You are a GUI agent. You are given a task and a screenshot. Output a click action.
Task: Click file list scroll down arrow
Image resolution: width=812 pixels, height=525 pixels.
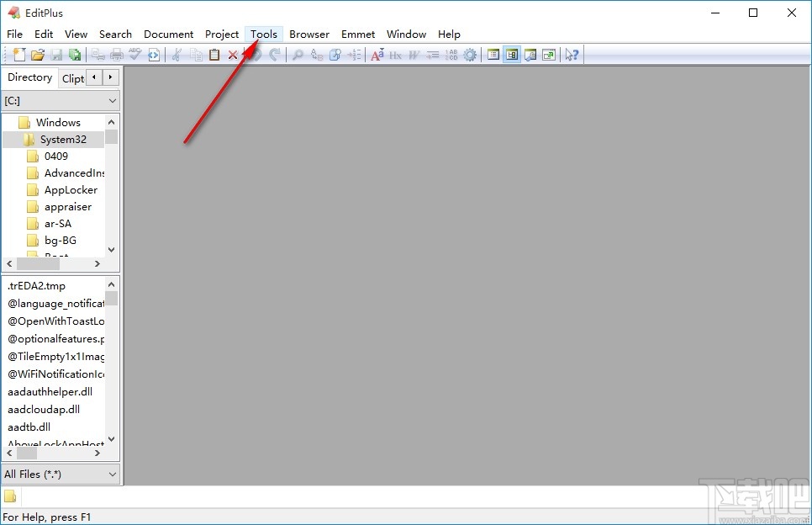tap(111, 439)
